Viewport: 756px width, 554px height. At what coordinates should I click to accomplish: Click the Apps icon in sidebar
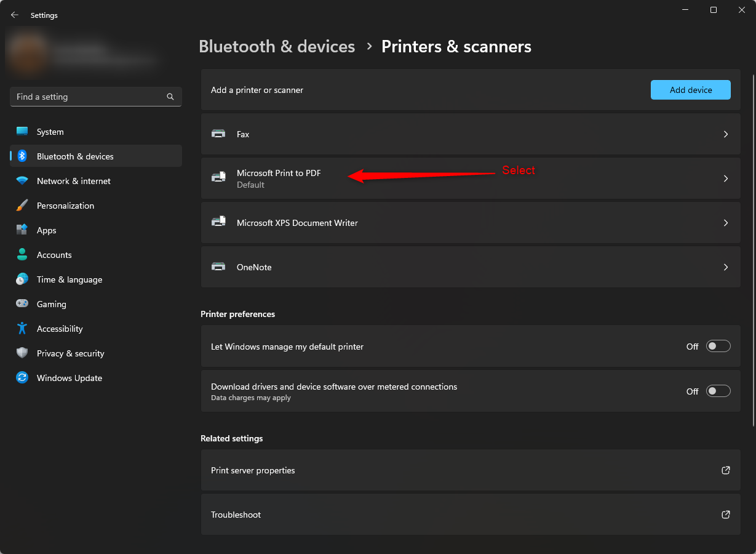(22, 230)
